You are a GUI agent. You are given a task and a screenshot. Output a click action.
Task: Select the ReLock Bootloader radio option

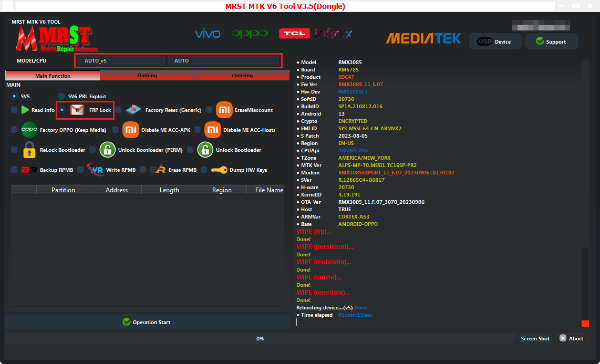(x=14, y=150)
